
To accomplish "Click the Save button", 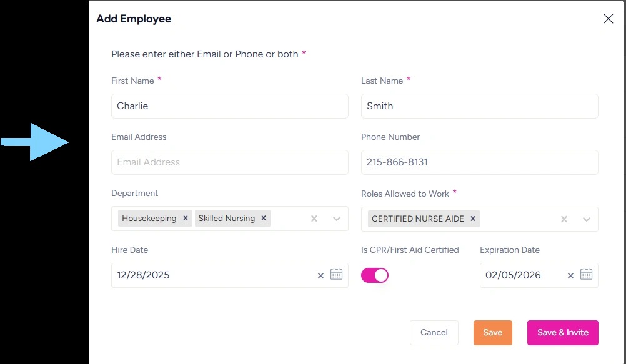I will [x=492, y=333].
